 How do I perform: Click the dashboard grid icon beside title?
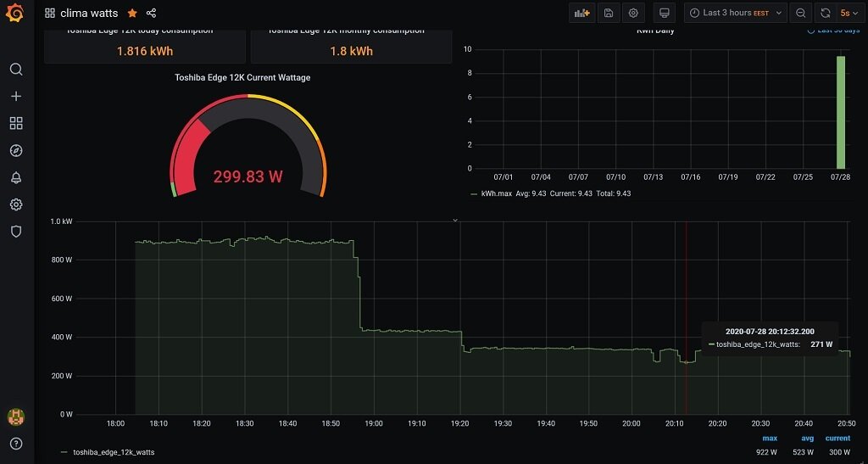tap(50, 13)
